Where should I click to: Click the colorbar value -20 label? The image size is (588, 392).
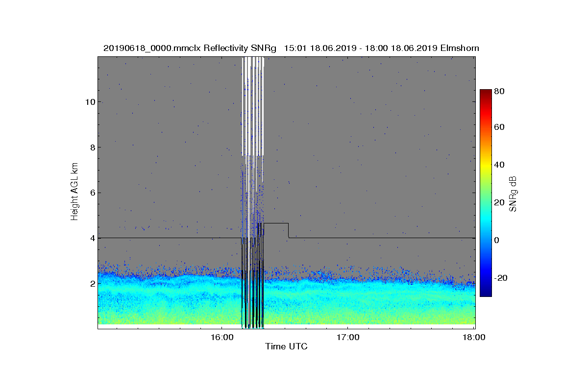[501, 278]
